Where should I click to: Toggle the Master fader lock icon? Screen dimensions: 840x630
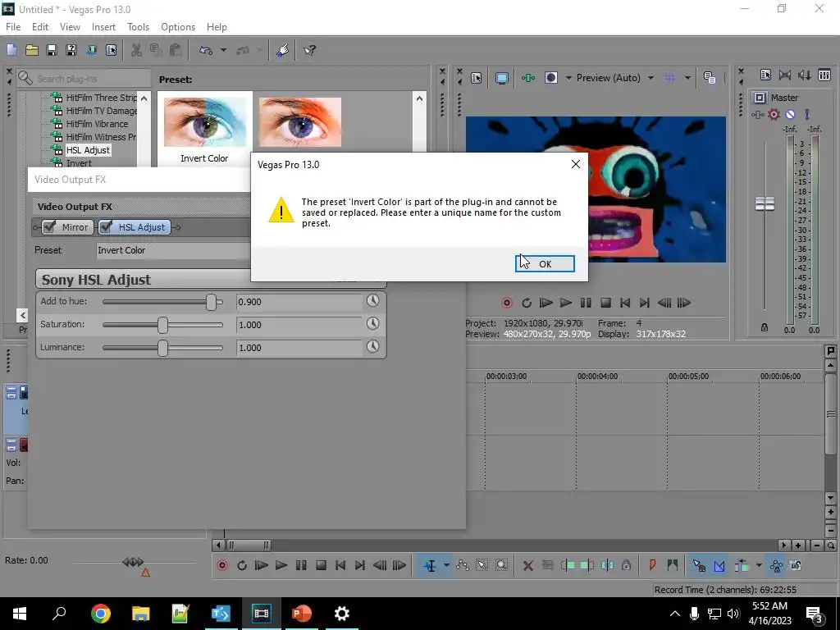(x=765, y=327)
